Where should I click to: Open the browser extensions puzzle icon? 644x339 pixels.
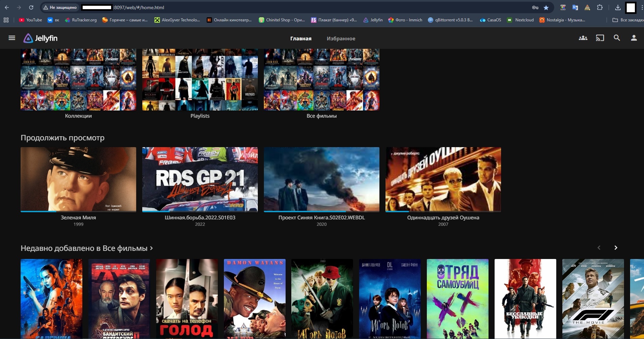[600, 7]
